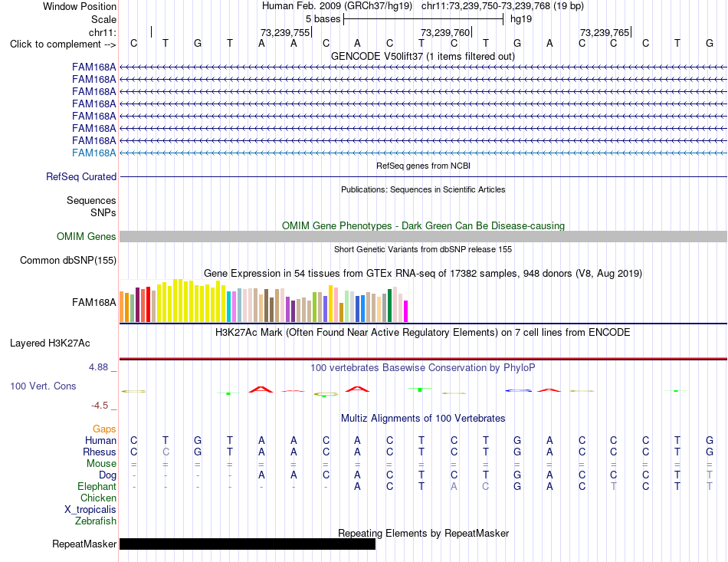
Task: Click the 5 bases scale bar
Action: tap(424, 19)
